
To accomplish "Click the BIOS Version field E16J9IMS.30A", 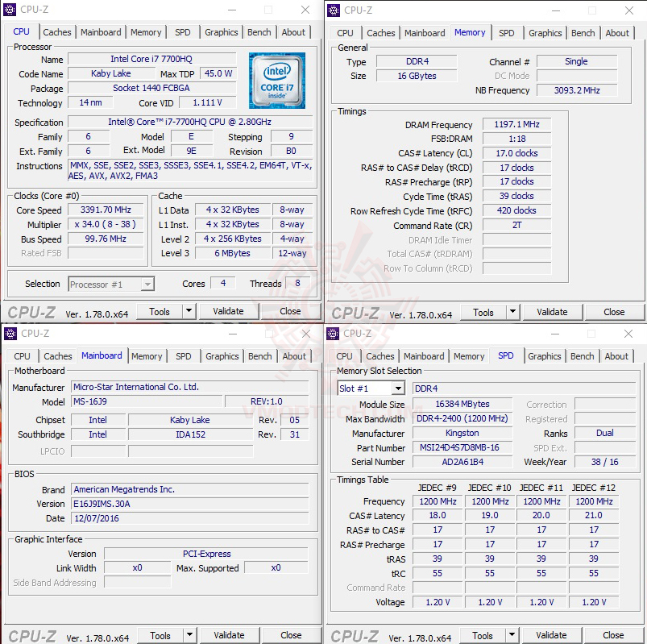I will point(190,504).
